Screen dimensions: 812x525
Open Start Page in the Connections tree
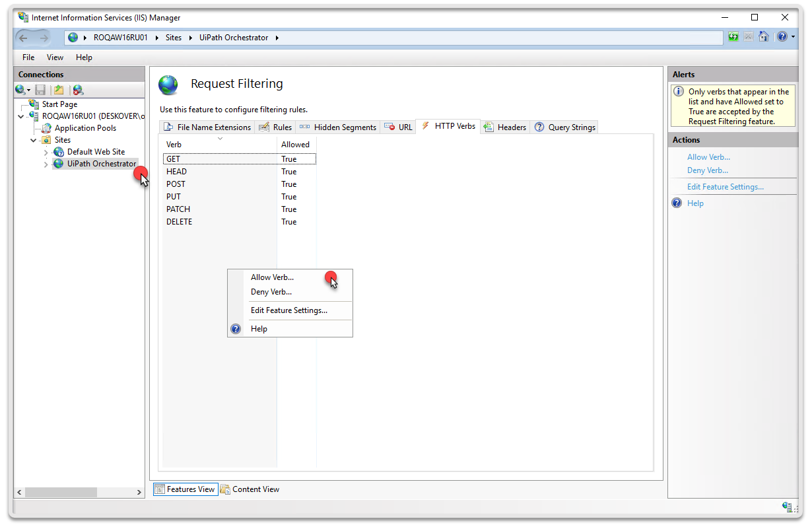[59, 104]
